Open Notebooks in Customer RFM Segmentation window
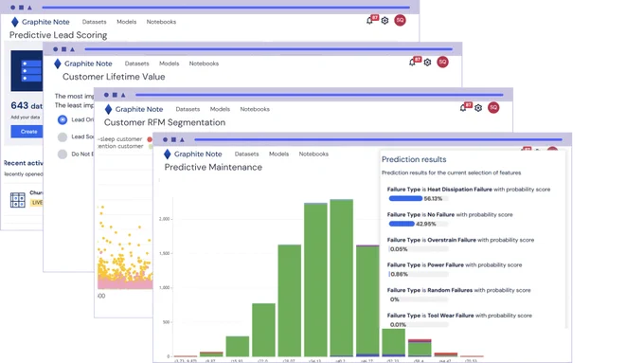644x363 pixels. [x=255, y=109]
